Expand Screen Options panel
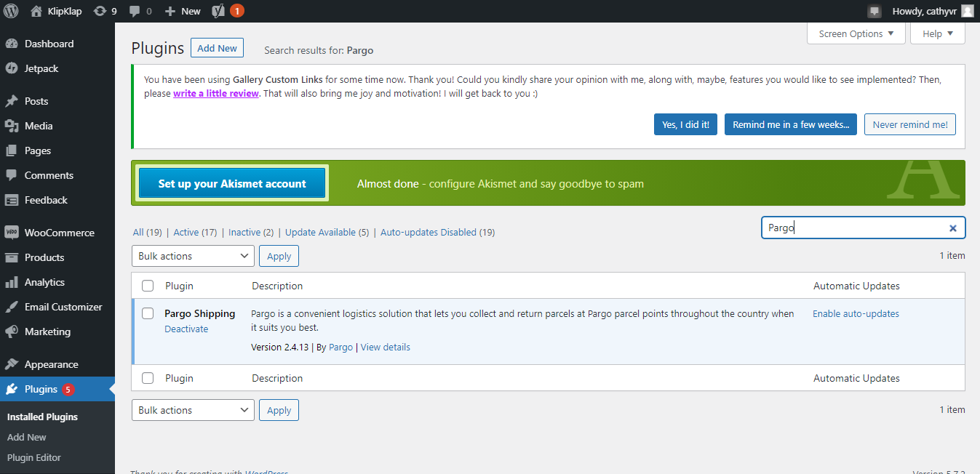980x474 pixels. (x=856, y=33)
